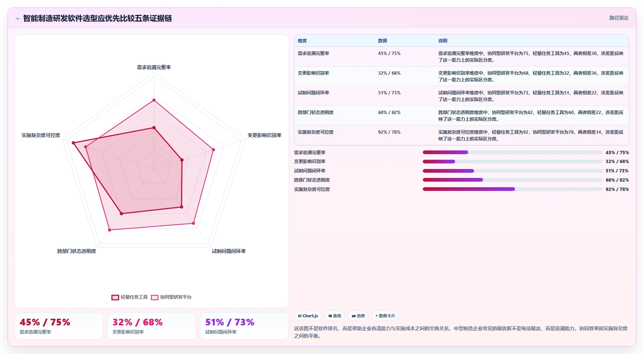Toggle the 轻量任务工具 legend entry

tap(129, 297)
